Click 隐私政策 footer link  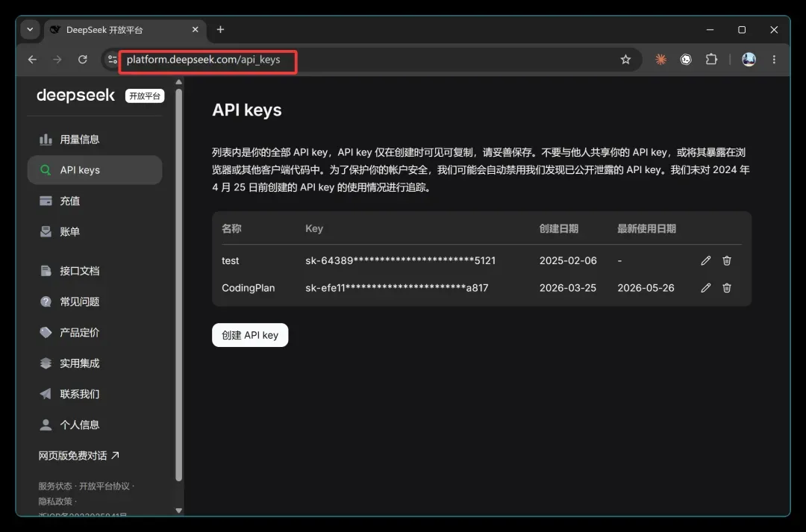pos(55,501)
